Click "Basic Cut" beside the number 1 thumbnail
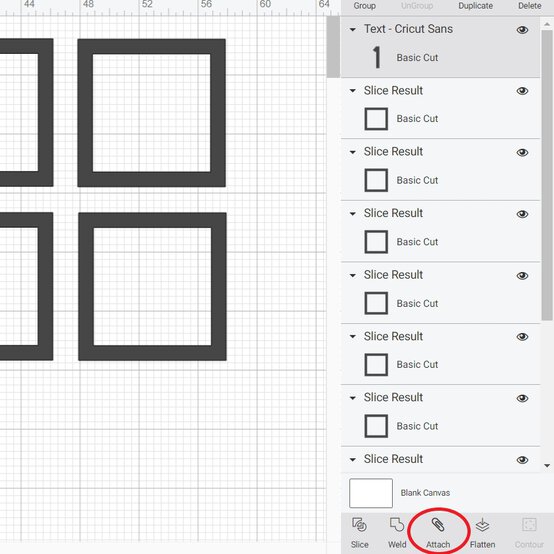 417,58
